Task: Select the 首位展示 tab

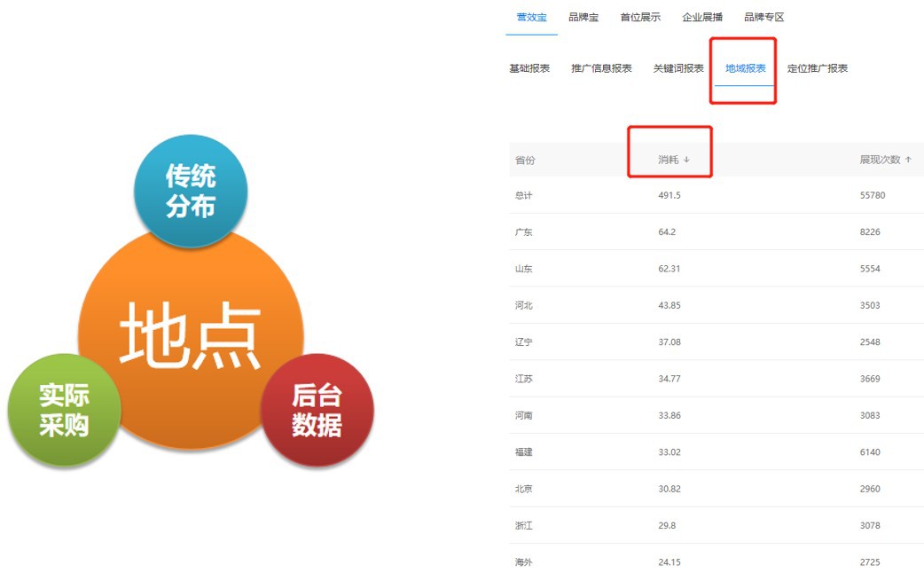Action: coord(640,18)
